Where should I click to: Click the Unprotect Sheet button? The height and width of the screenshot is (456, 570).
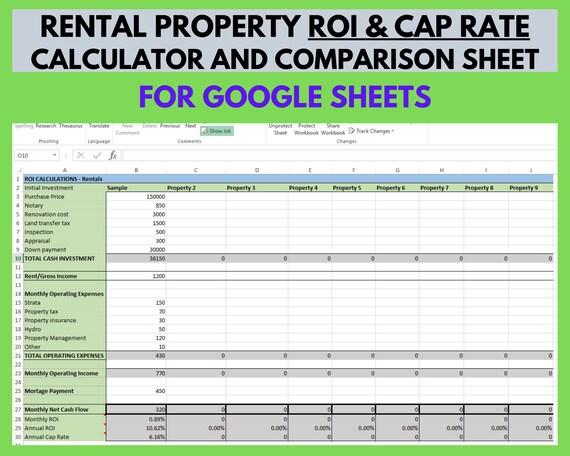(x=280, y=129)
